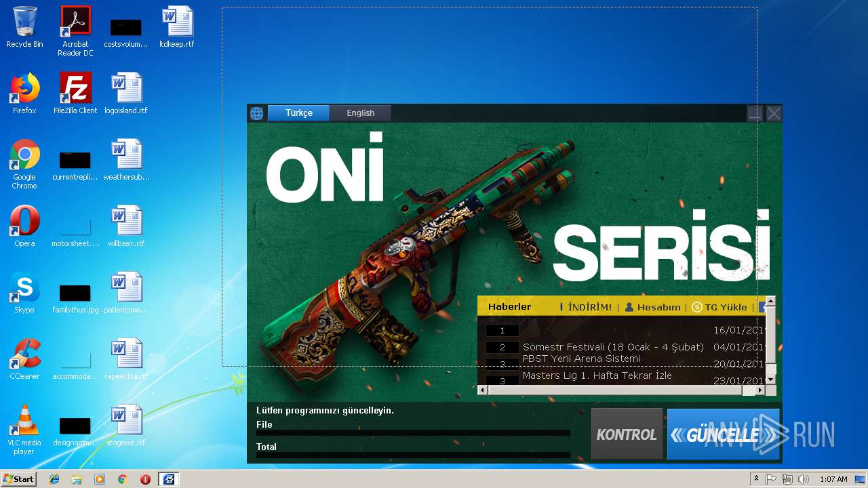
Task: Open PBST Yeni Arena Sistemi news
Action: pos(581,359)
